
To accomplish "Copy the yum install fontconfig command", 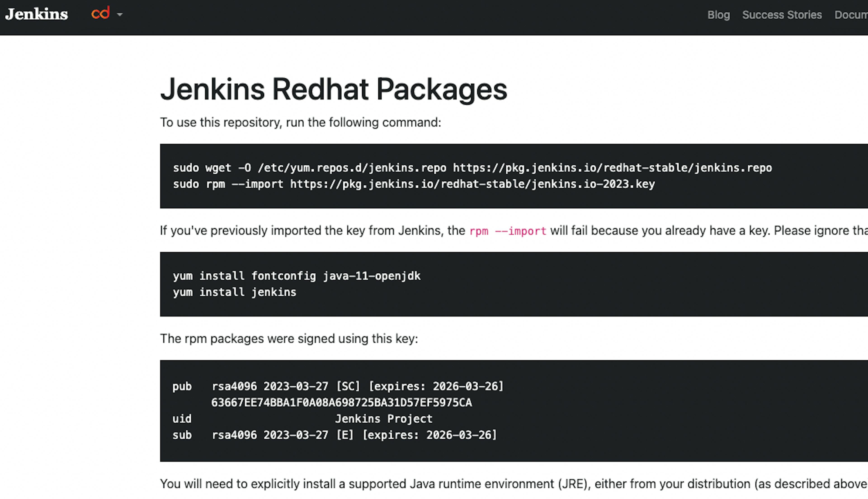I will [x=296, y=276].
